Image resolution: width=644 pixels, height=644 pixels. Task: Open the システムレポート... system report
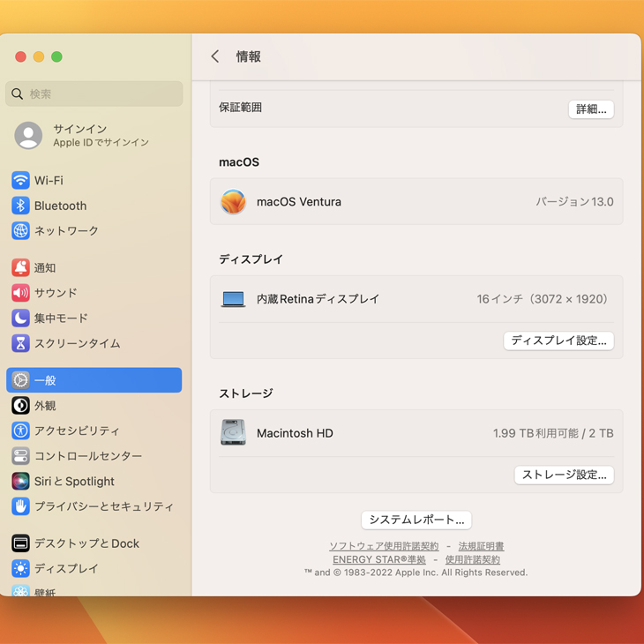tap(416, 520)
